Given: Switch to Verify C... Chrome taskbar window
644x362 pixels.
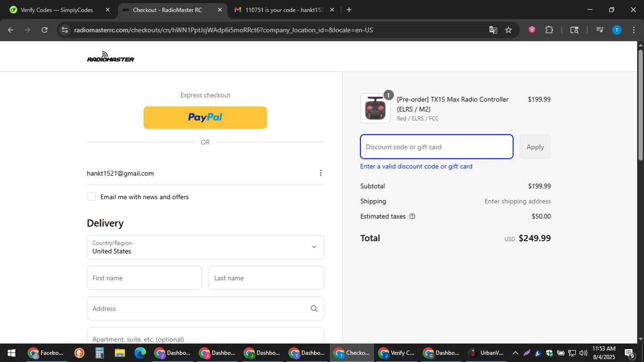Looking at the screenshot, I should coord(397,353).
